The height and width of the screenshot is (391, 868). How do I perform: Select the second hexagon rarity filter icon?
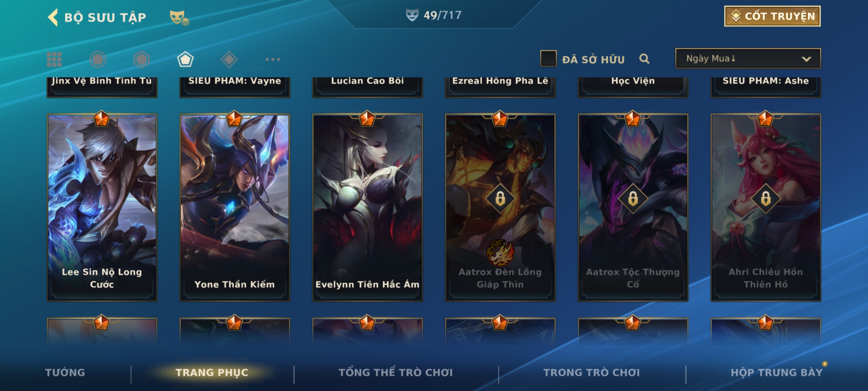[141, 59]
